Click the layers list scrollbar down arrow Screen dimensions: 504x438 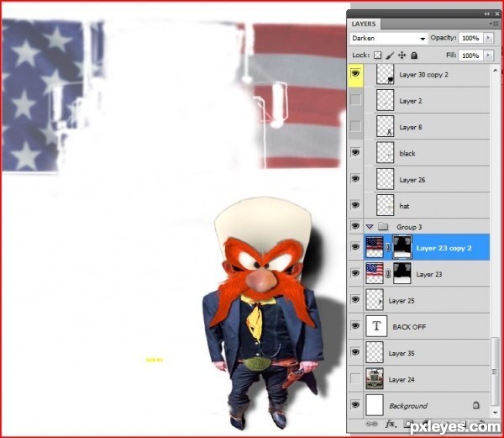click(496, 413)
